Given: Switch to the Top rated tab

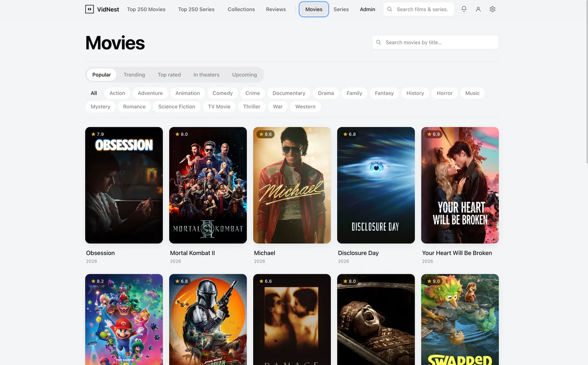Looking at the screenshot, I should [x=169, y=75].
